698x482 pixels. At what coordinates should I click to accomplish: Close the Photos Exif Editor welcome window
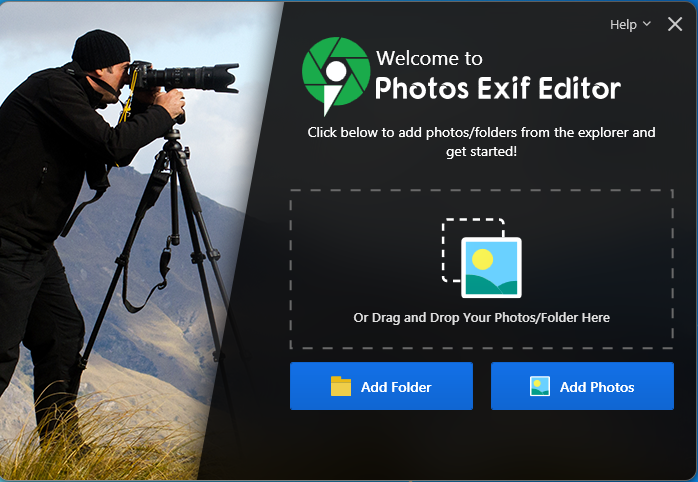tap(675, 24)
